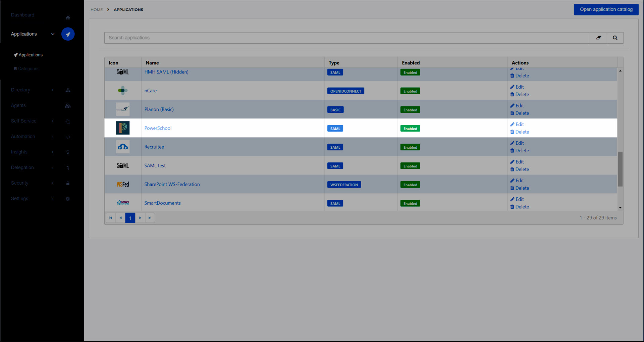Click the blue rocket Applications icon
This screenshot has width=644, height=342.
coord(68,34)
